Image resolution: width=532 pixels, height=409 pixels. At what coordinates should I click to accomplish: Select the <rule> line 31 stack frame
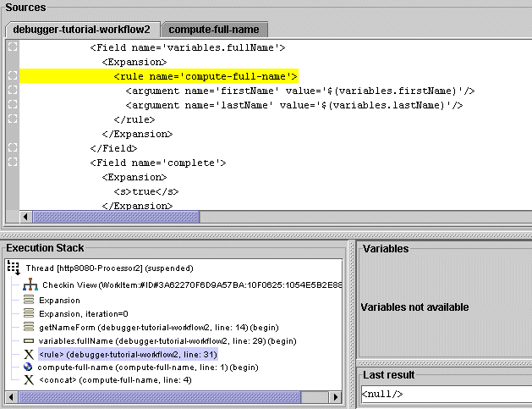[x=128, y=355]
